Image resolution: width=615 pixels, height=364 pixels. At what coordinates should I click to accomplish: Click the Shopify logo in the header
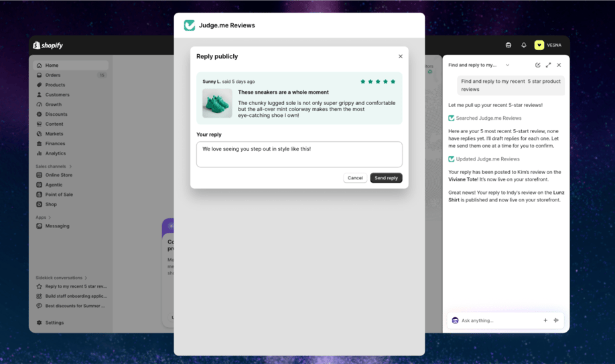click(48, 45)
